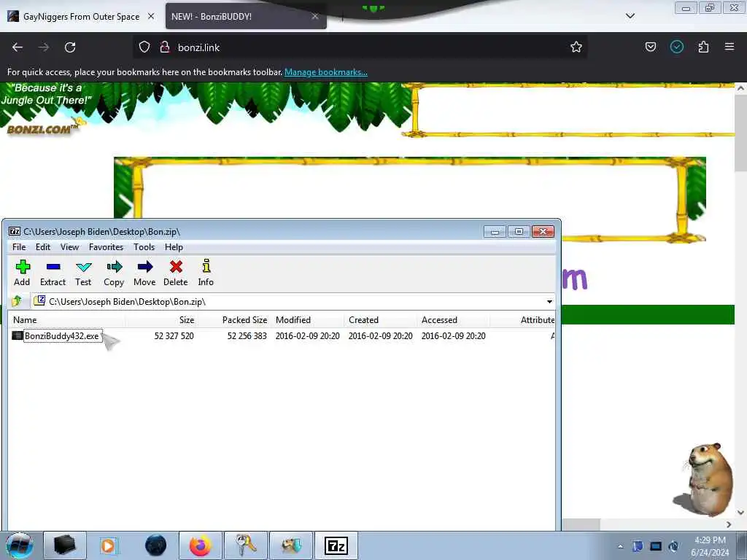Close the NEW! - BonziBUDDY! tab
The image size is (747, 560).
tap(315, 16)
